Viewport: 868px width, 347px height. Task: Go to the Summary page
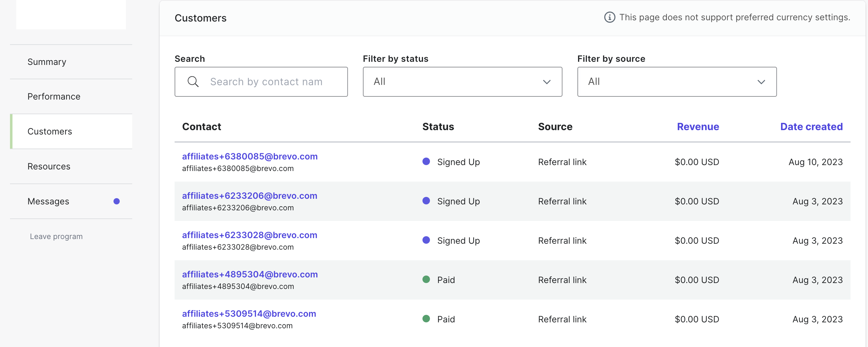[47, 62]
